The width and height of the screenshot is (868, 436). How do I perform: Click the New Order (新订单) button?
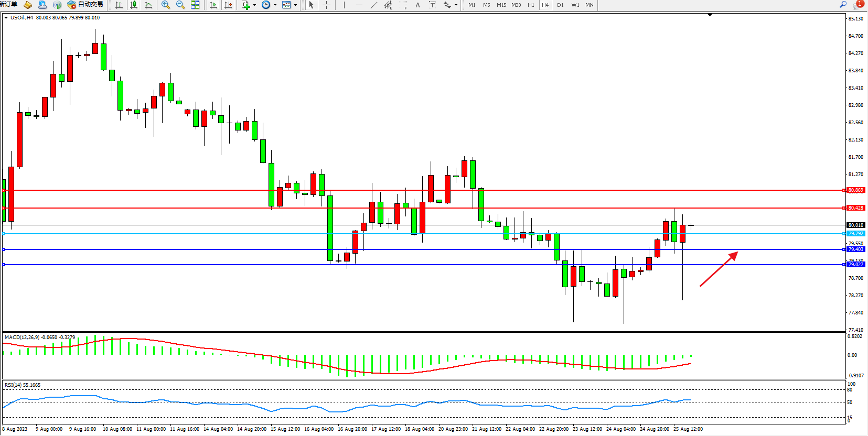[8, 5]
